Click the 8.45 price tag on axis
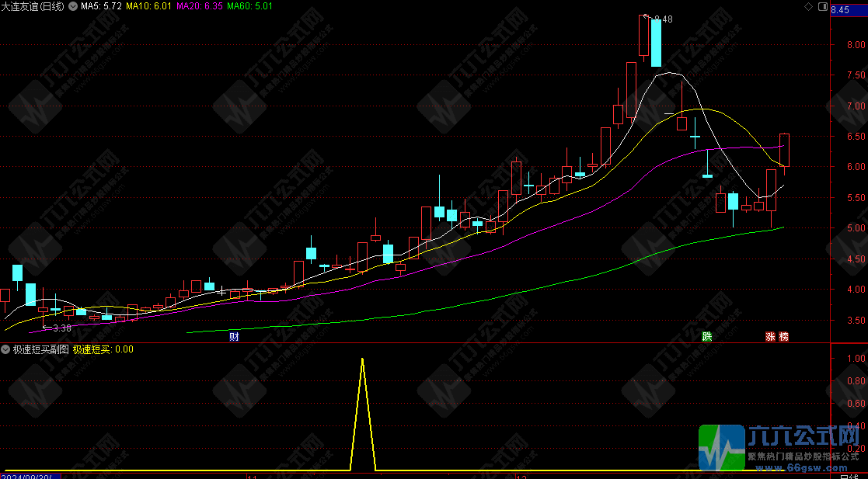Screen dimensions: 868x479 pyautogui.click(x=840, y=10)
